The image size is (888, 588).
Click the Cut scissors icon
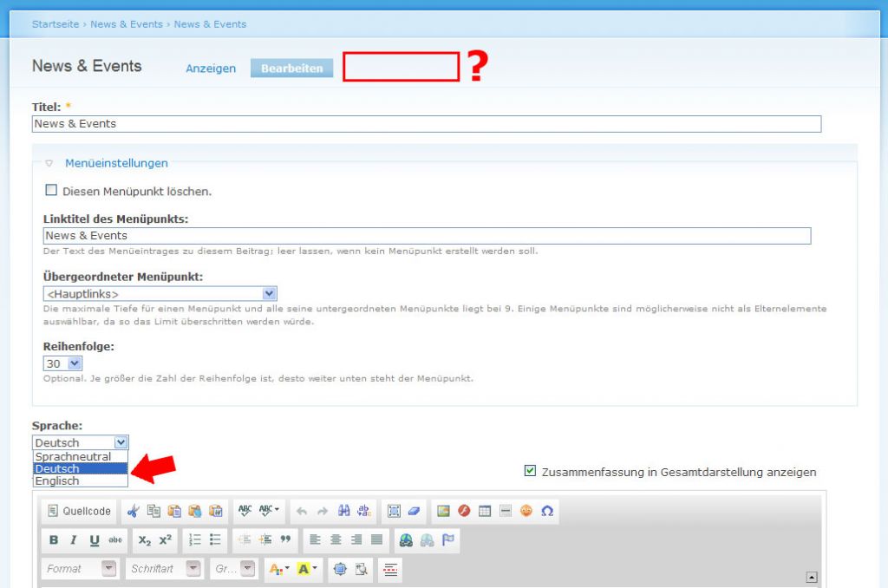click(133, 511)
